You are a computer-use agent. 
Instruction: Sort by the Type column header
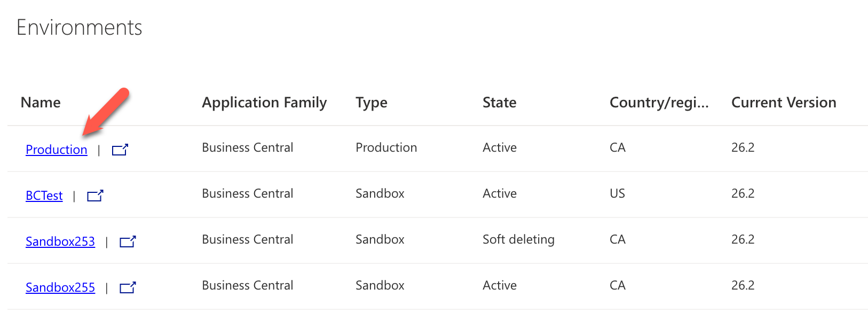coord(372,103)
